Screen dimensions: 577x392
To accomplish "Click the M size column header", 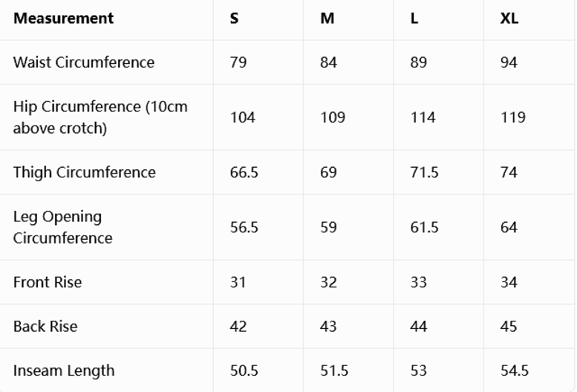I will 327,18.
